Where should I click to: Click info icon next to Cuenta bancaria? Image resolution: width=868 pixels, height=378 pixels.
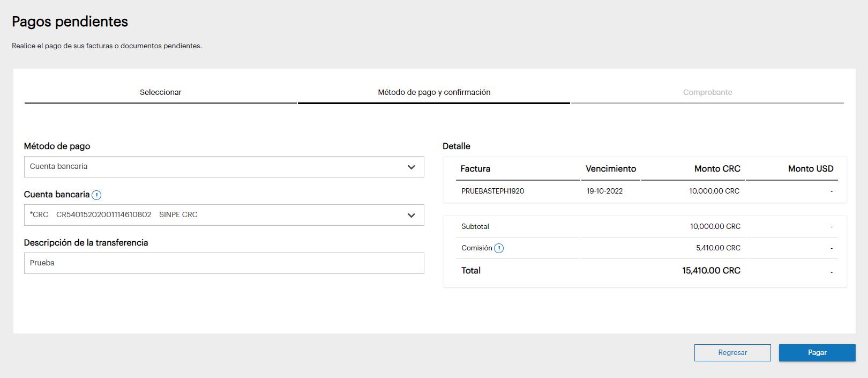[x=96, y=195]
